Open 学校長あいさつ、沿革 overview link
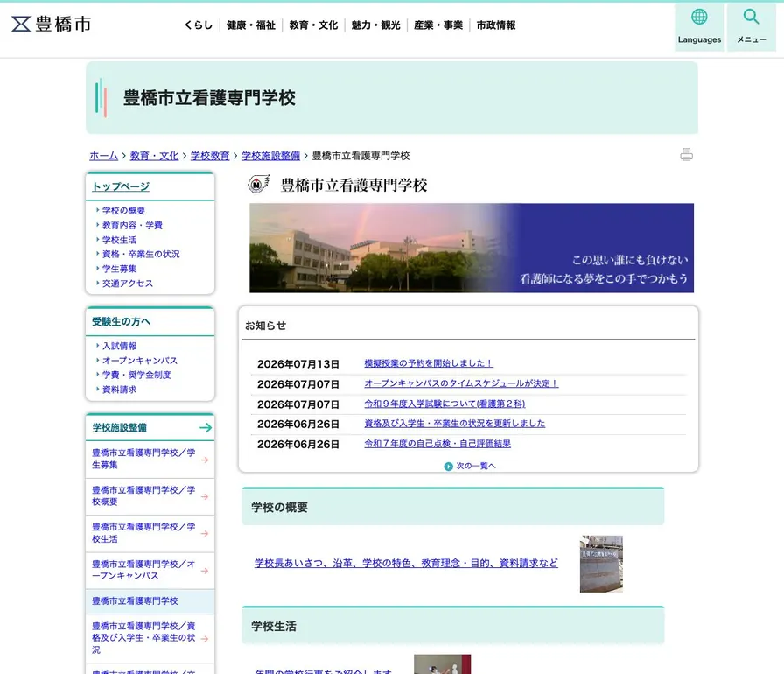 pyautogui.click(x=406, y=563)
